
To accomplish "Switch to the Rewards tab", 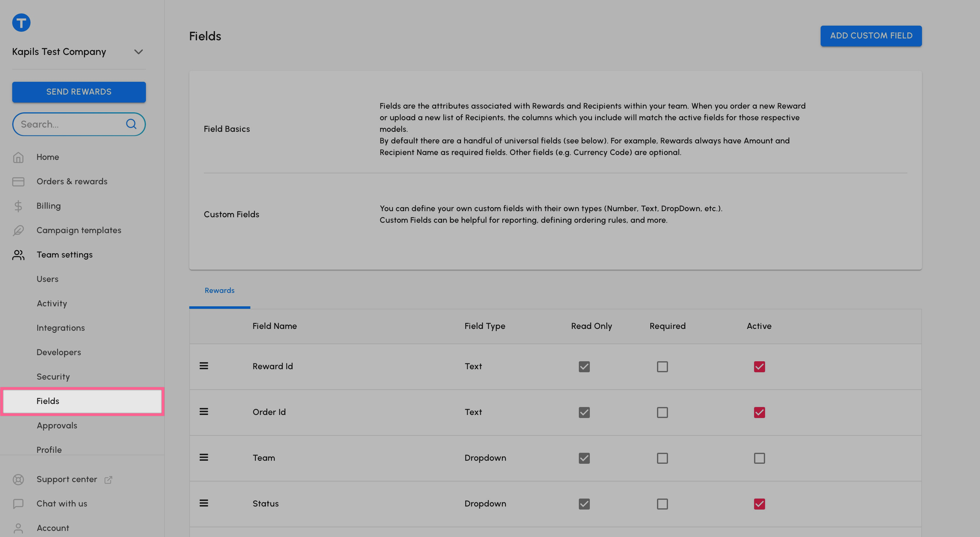I will (x=220, y=290).
